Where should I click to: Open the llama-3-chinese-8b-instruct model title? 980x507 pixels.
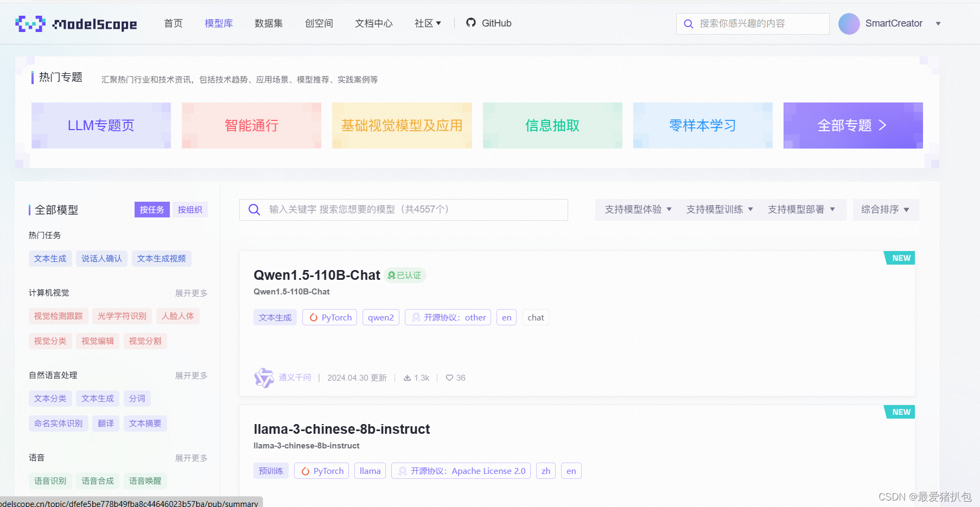342,429
